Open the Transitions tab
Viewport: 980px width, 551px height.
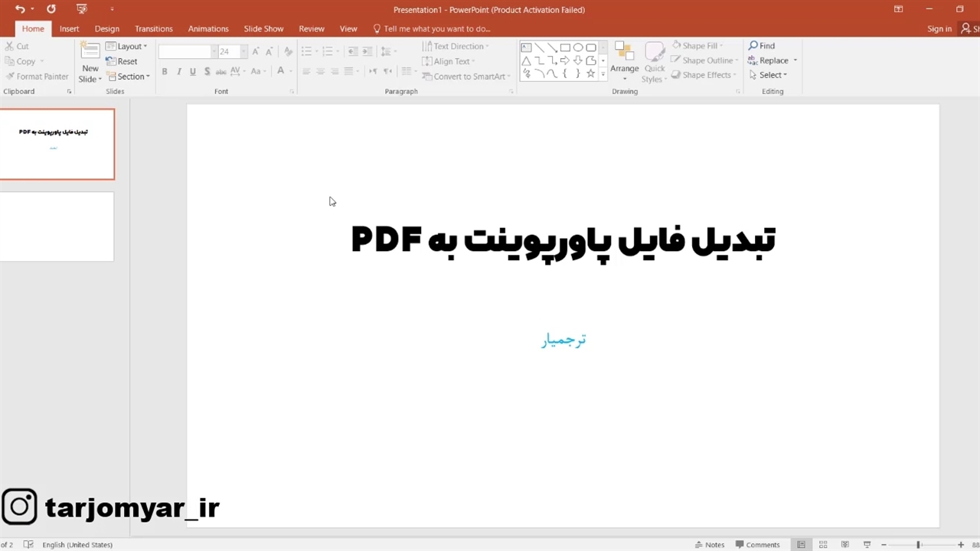(x=153, y=28)
